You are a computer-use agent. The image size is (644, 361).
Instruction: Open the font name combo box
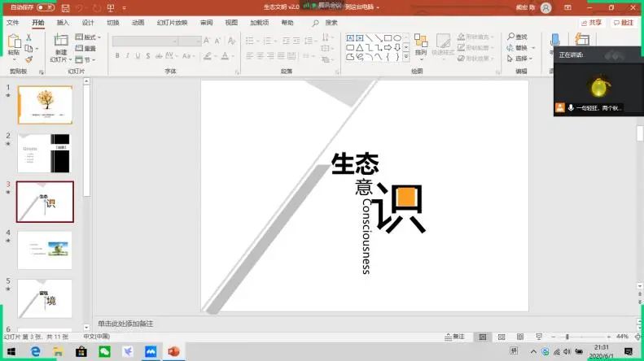click(155, 41)
